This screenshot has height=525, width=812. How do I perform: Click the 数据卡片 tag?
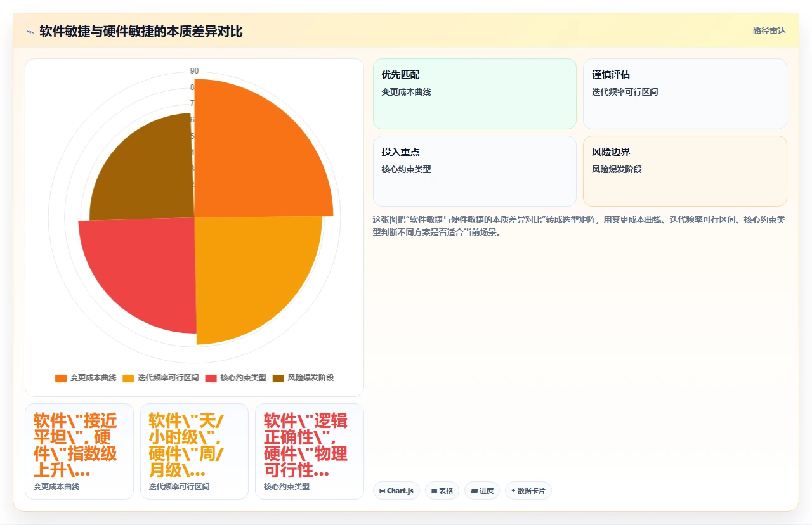528,491
